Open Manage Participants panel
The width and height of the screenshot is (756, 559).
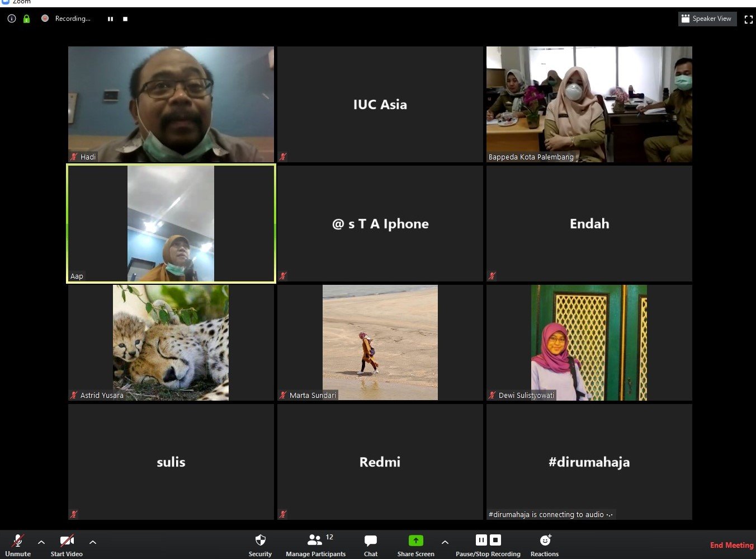(x=315, y=544)
